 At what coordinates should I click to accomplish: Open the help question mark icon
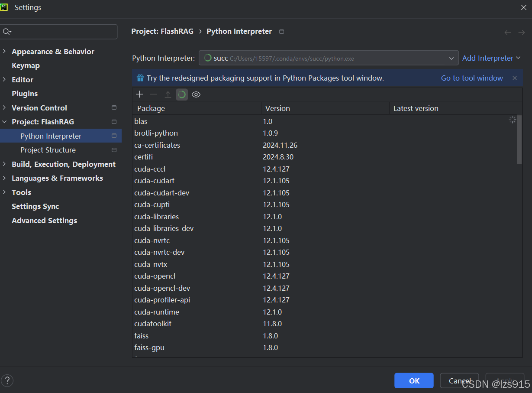pos(7,380)
